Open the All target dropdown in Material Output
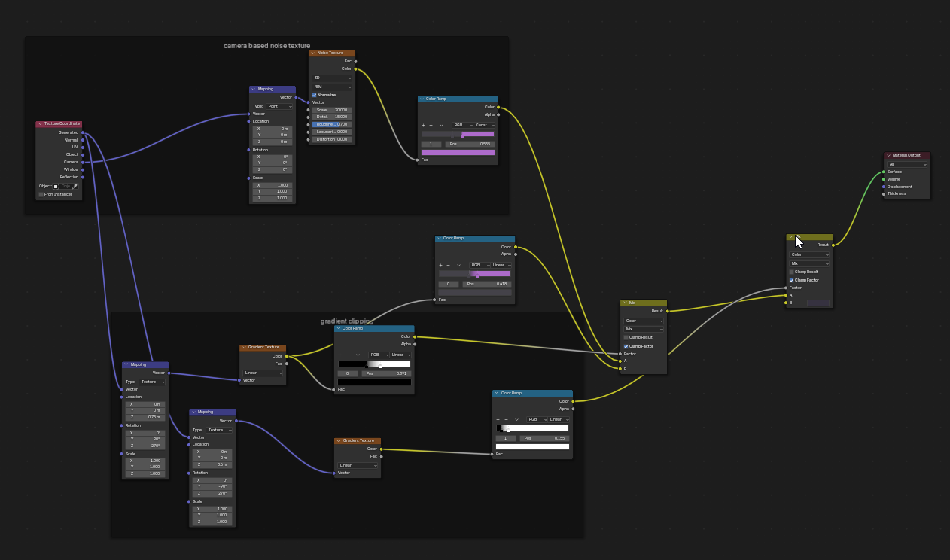 point(908,164)
